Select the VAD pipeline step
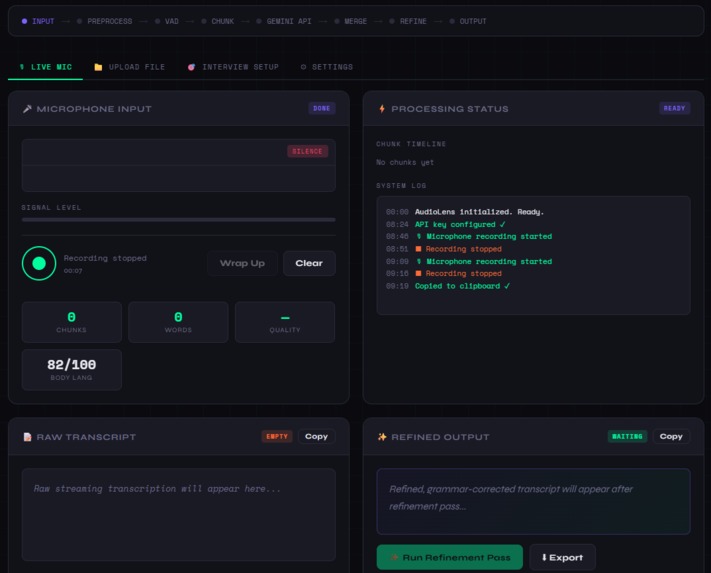The height and width of the screenshot is (573, 711). [x=167, y=21]
